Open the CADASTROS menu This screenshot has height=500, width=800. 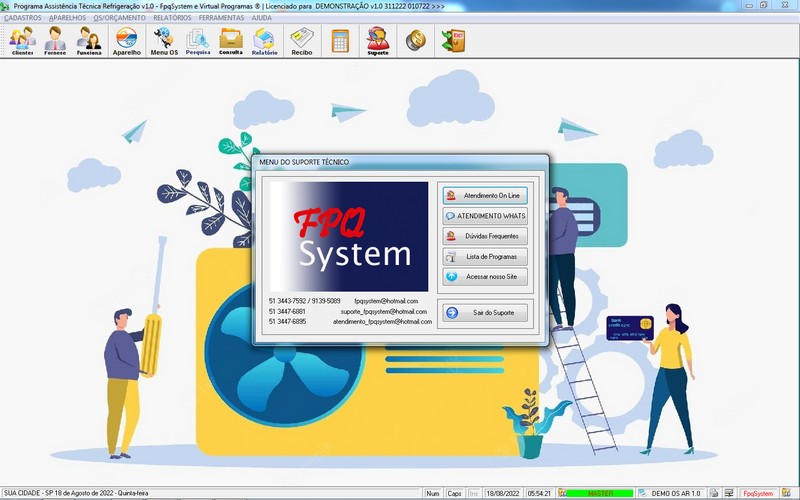22,18
